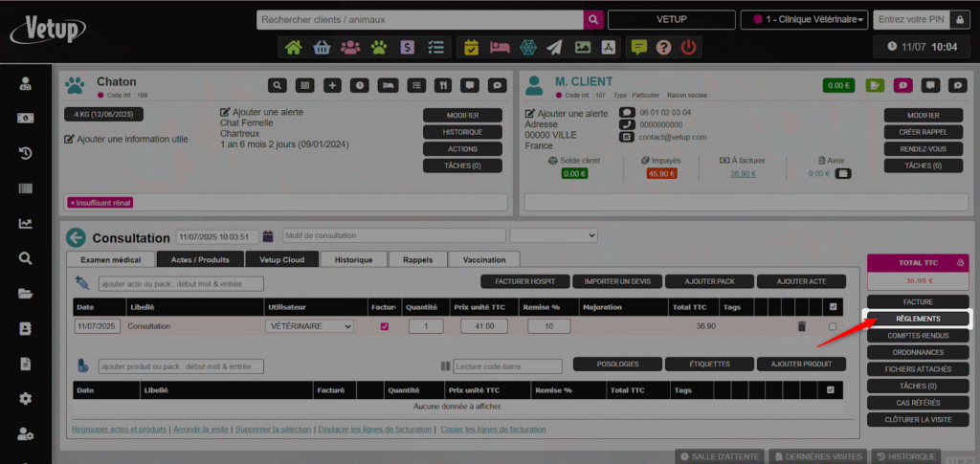
Task: Open the yellow calendar agenda icon
Action: tap(471, 47)
